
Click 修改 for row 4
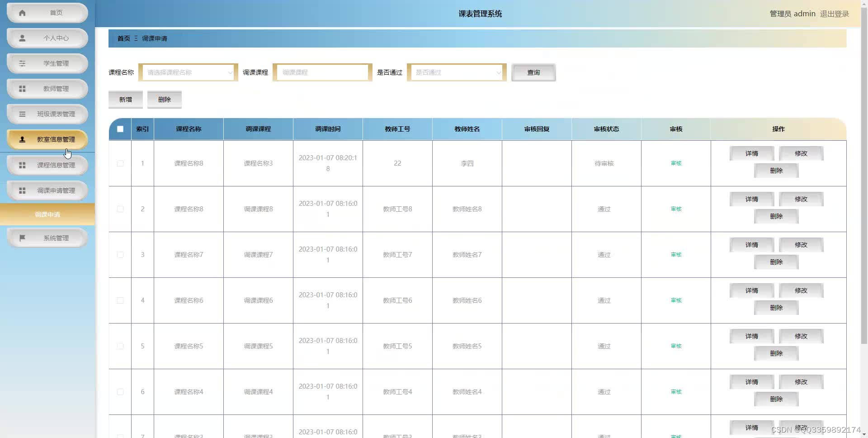click(x=801, y=290)
